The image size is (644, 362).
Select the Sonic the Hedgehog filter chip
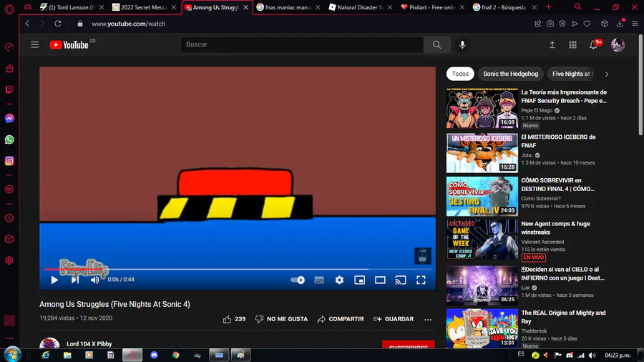[510, 74]
